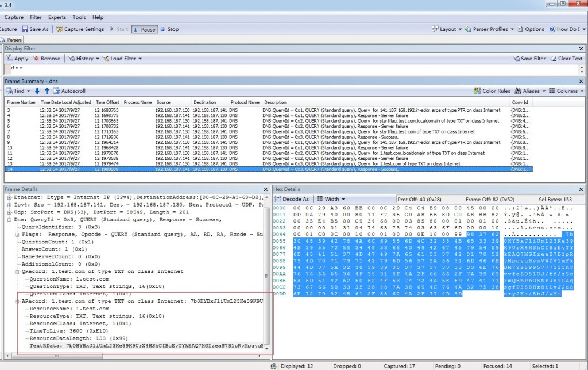Click the blue down arrow find-next icon

(x=37, y=91)
